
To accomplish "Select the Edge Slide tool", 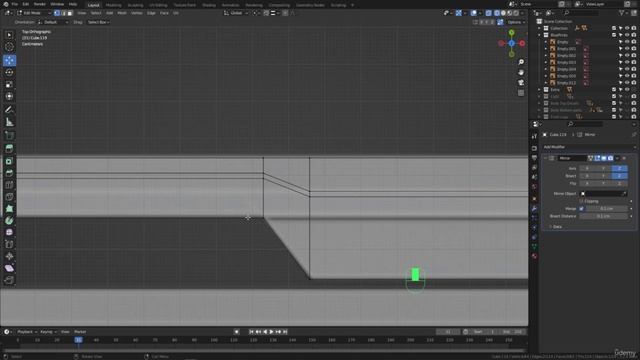I will (9, 244).
